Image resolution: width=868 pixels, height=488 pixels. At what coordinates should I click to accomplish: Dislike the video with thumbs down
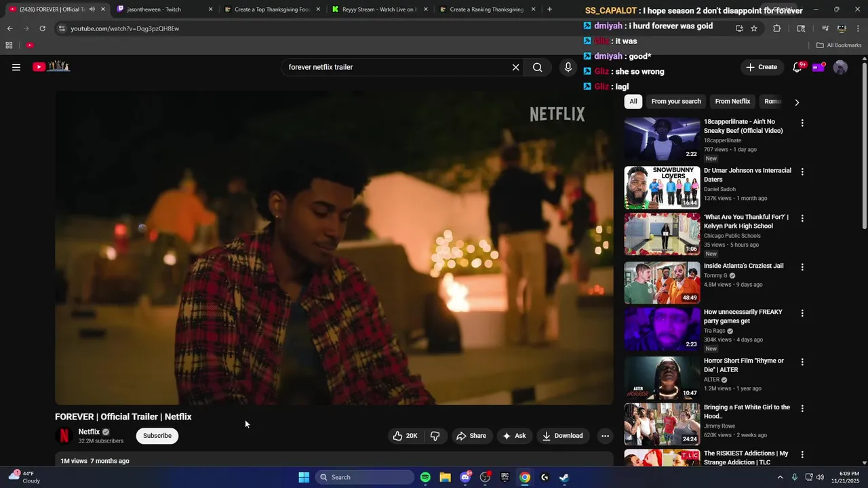[435, 436]
